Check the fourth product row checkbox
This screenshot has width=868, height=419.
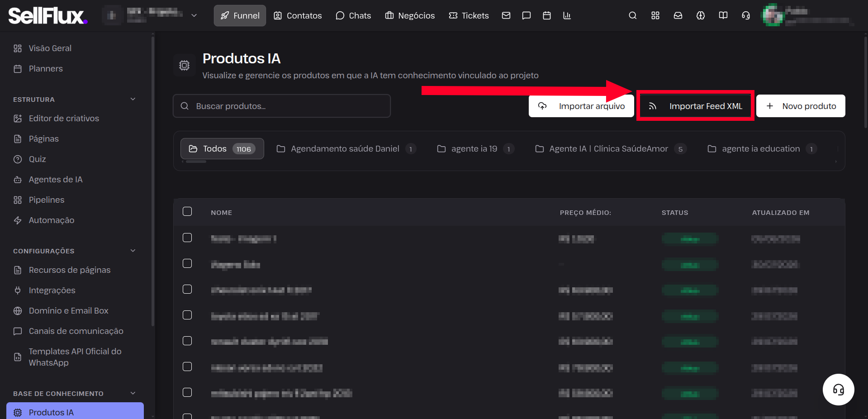click(187, 315)
